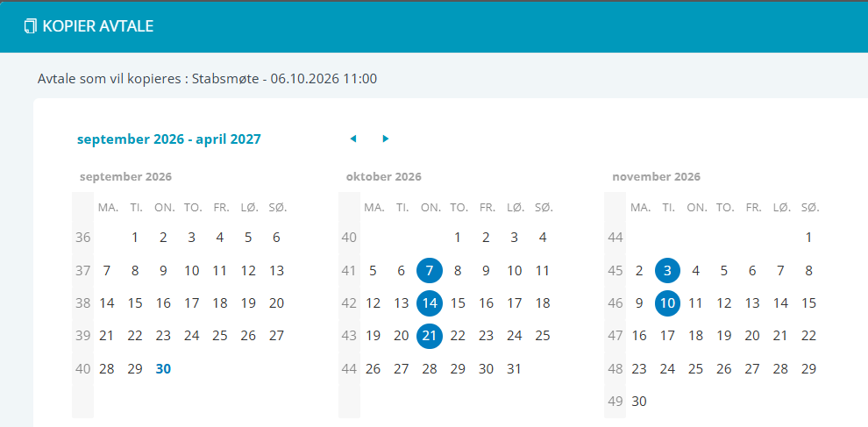
Task: Select 24 November 2026
Action: tap(667, 369)
